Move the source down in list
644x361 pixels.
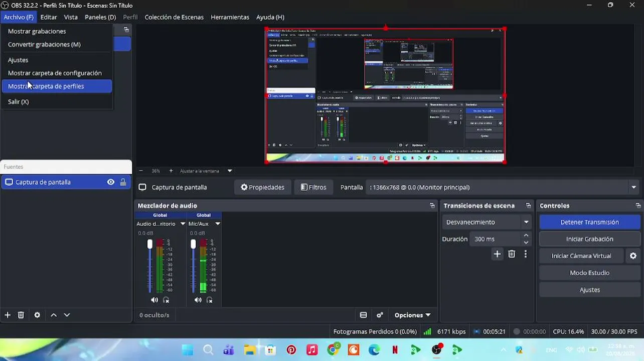(67, 315)
